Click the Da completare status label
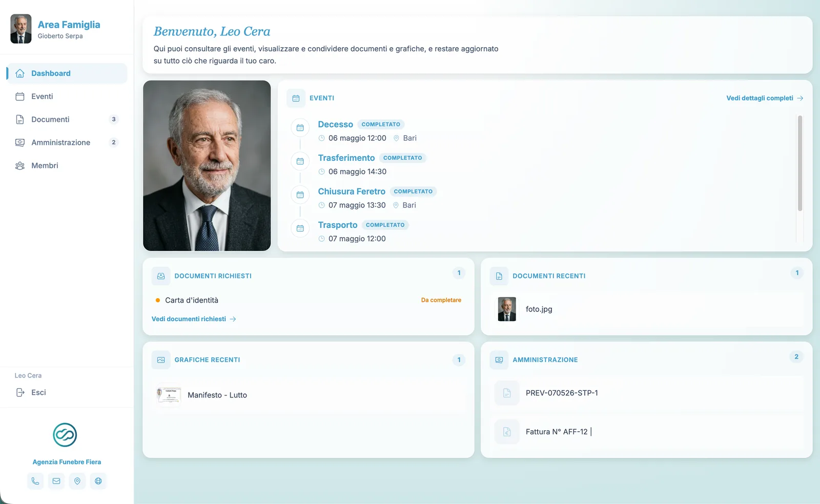The height and width of the screenshot is (504, 820). [x=441, y=300]
